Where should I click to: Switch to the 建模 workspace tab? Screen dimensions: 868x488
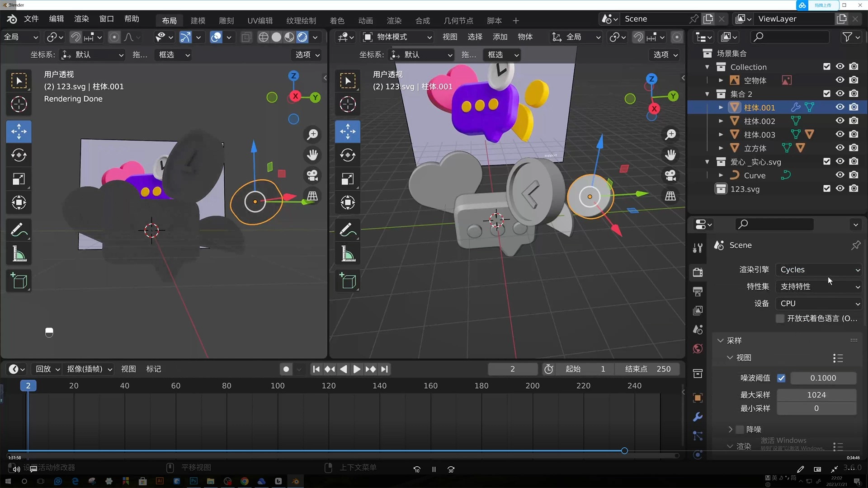click(x=198, y=21)
